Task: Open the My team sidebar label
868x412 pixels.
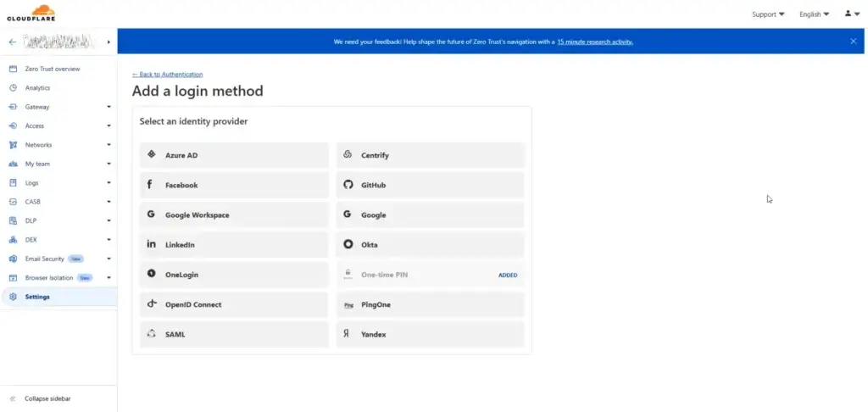Action: 37,164
